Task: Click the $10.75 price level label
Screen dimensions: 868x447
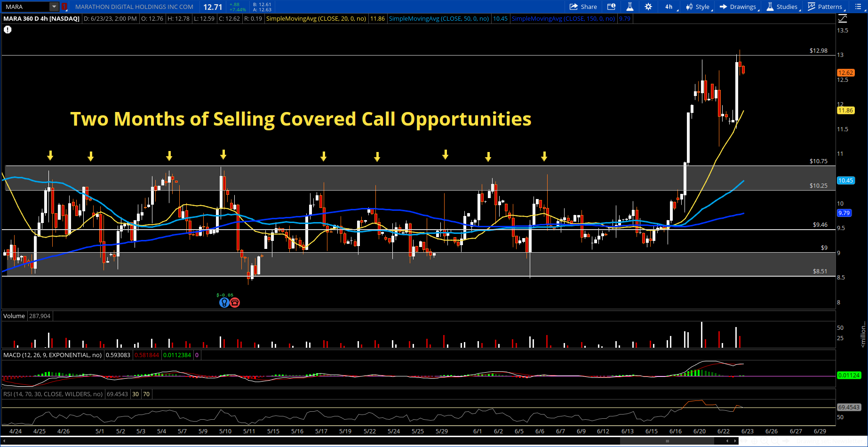Action: [x=819, y=161]
